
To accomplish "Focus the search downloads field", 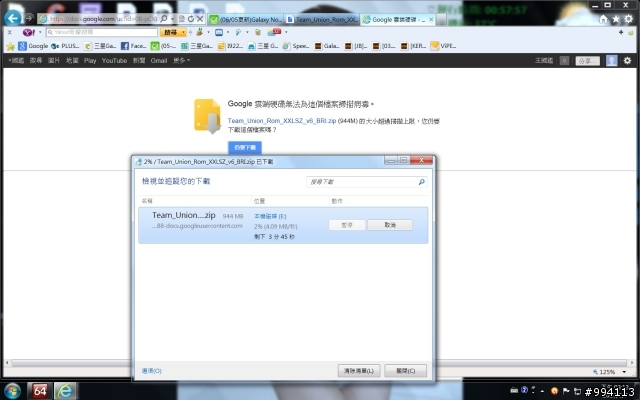I will [x=367, y=182].
